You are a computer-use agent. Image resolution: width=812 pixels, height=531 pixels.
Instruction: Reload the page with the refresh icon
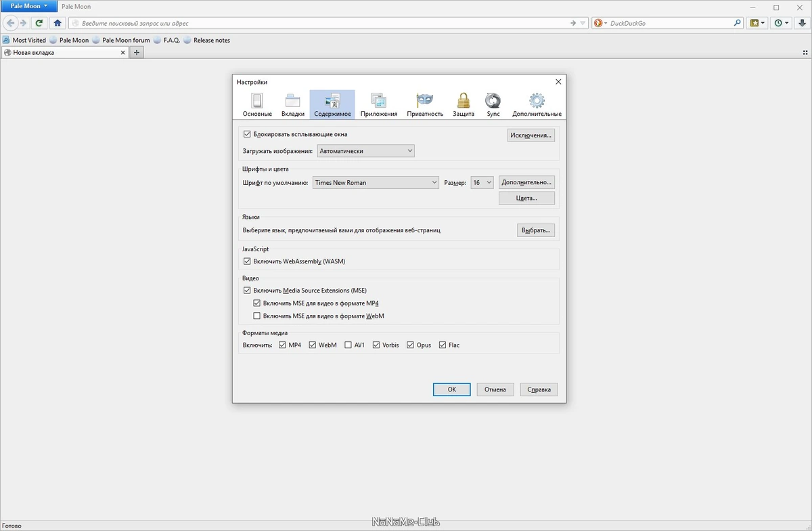click(39, 23)
